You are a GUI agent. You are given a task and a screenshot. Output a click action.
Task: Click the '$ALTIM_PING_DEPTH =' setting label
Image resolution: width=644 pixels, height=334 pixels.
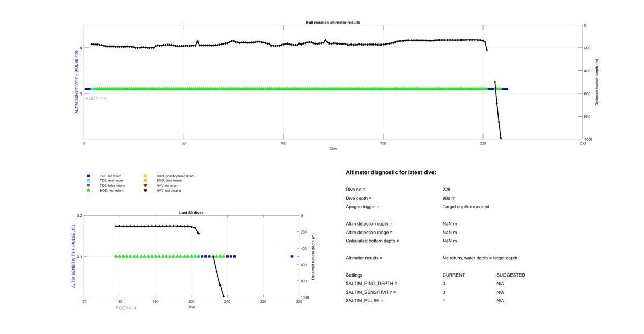point(372,284)
